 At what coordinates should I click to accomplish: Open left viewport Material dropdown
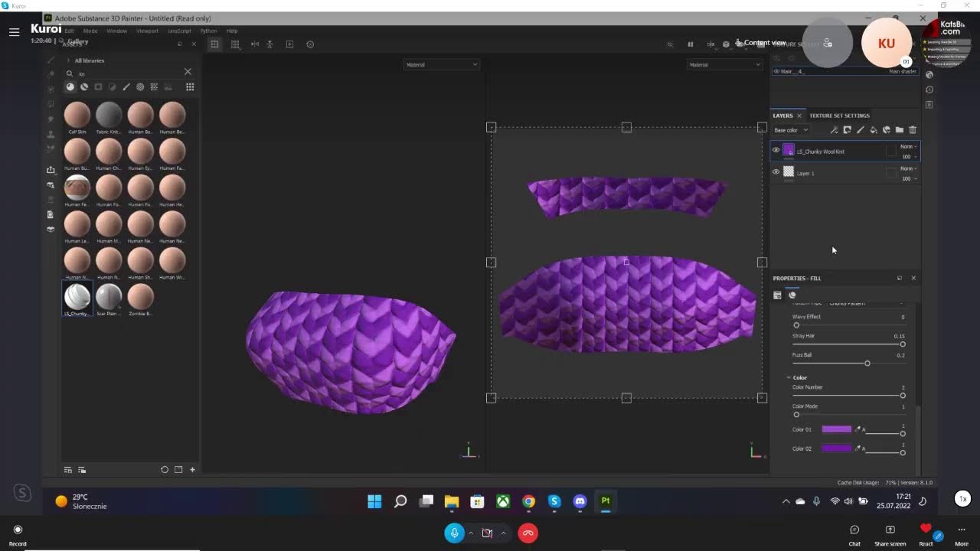coord(441,65)
